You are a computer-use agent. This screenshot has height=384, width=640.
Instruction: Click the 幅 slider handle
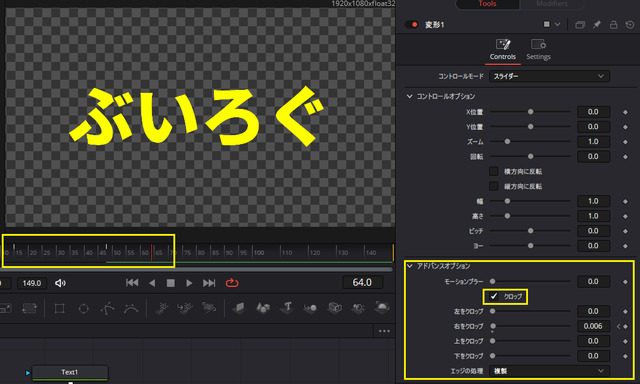[507, 201]
